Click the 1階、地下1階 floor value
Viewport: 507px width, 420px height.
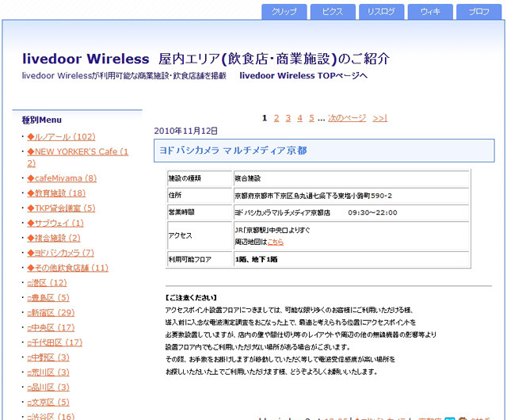(256, 259)
